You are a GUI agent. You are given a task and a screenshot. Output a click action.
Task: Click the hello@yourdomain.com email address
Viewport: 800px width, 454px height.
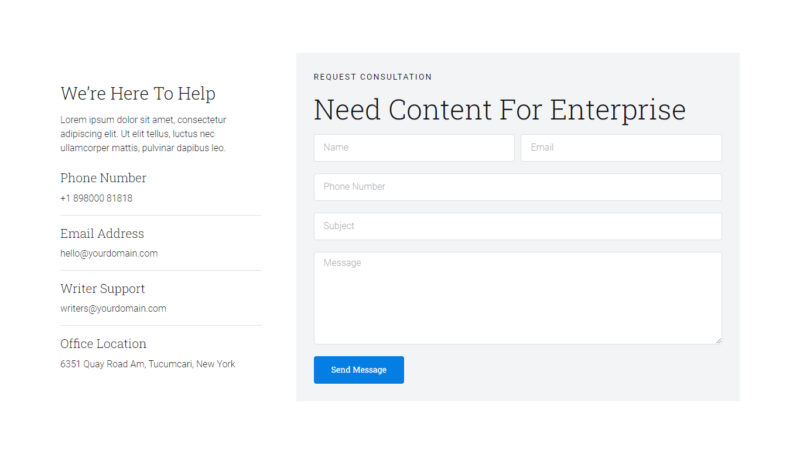tap(109, 254)
